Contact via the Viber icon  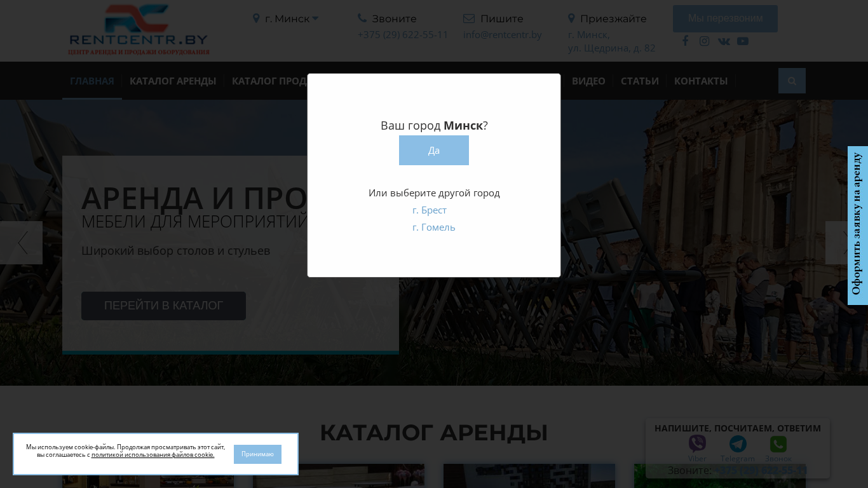(x=697, y=444)
